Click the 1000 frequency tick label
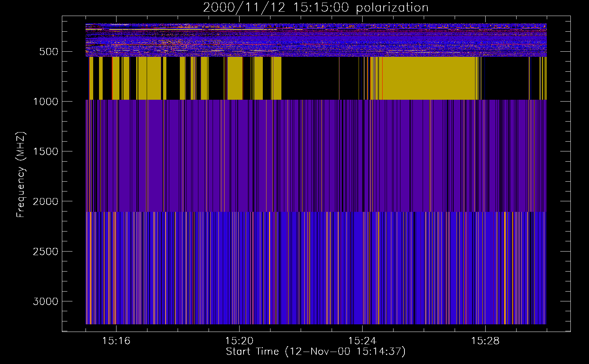 [x=46, y=102]
